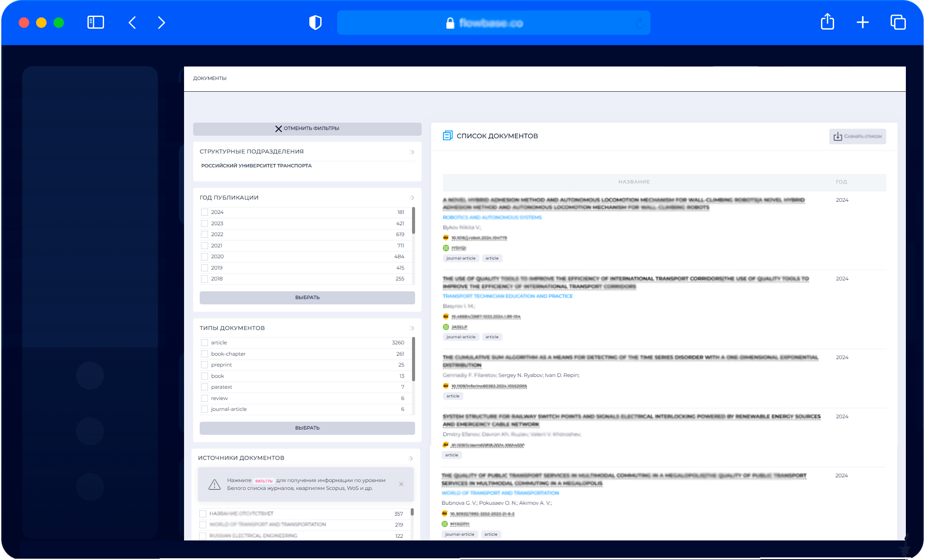This screenshot has height=560, width=925.
Task: Enable the 2020 year filter
Action: pos(204,257)
